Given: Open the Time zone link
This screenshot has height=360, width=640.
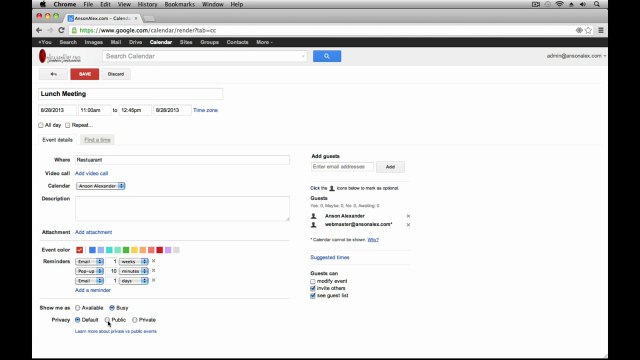Looking at the screenshot, I should [x=205, y=110].
